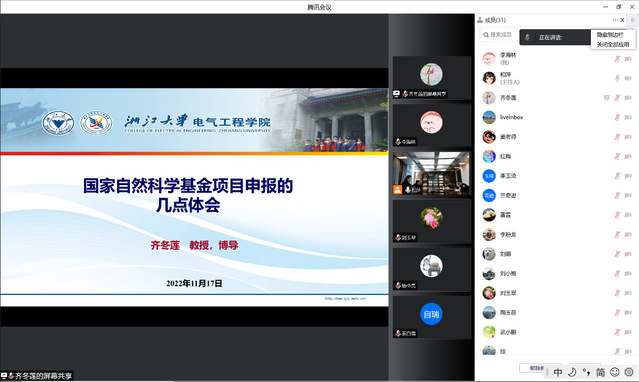Click the unmute request button at panel bottom
Viewport: 639px width, 382px height.
532,368
